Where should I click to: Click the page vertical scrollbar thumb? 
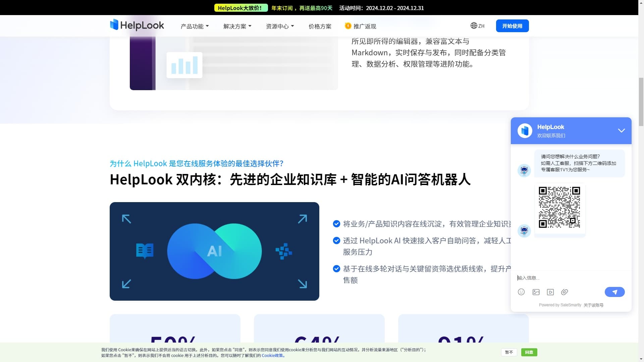click(641, 102)
